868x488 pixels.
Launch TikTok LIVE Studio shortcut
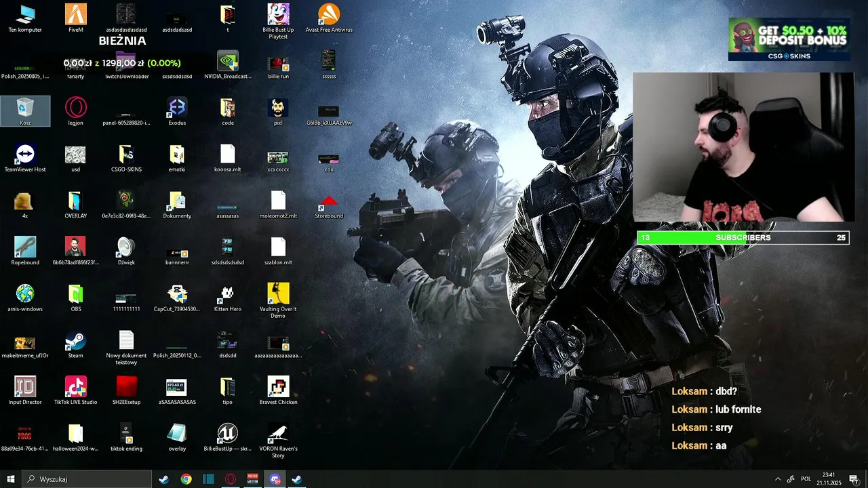coord(75,390)
